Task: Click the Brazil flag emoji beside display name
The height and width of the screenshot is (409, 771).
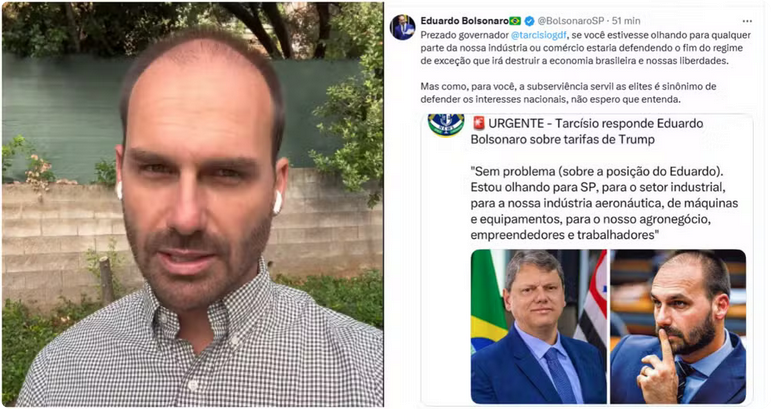Action: click(515, 21)
